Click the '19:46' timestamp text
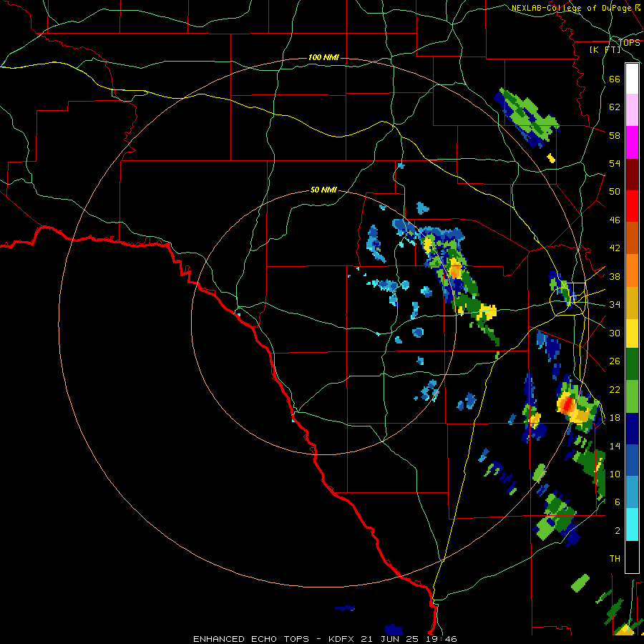 pyautogui.click(x=441, y=639)
